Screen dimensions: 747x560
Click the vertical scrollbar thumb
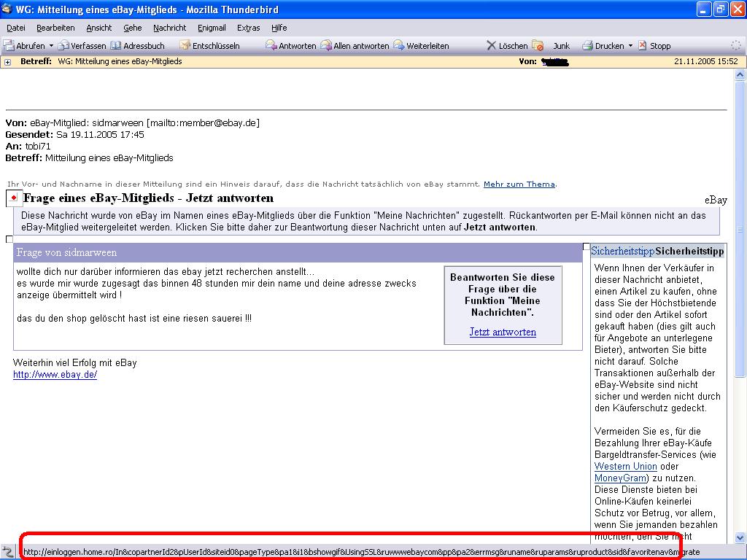tap(740, 228)
